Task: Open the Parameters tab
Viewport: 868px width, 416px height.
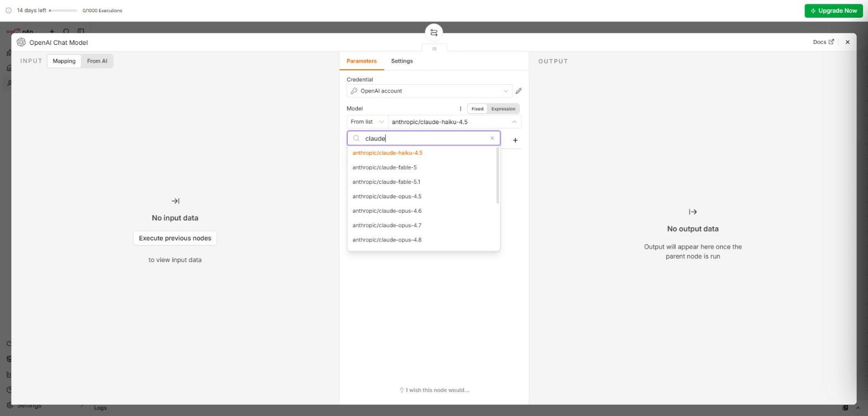Action: [x=361, y=61]
